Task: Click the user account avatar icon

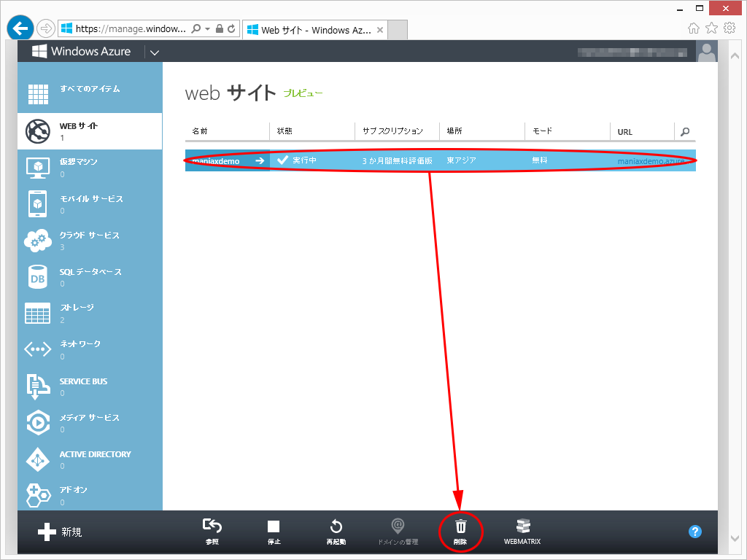Action: click(706, 52)
